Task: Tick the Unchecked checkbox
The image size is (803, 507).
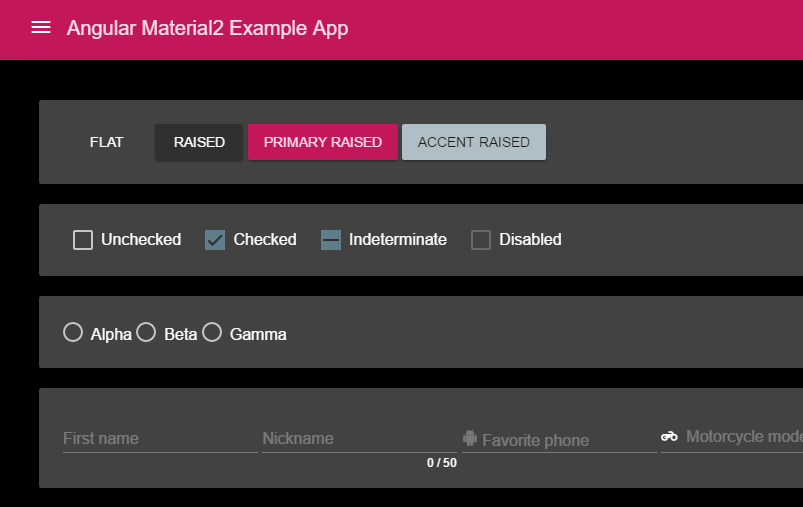Action: click(83, 240)
